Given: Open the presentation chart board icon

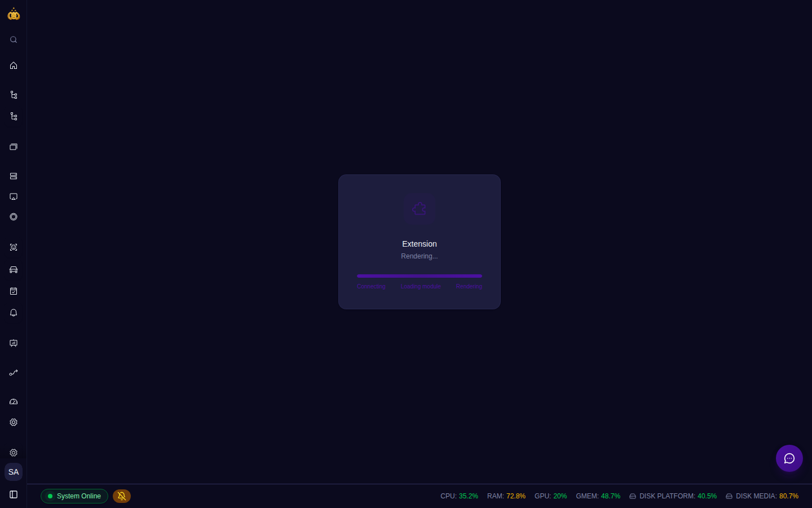Looking at the screenshot, I should [x=14, y=343].
